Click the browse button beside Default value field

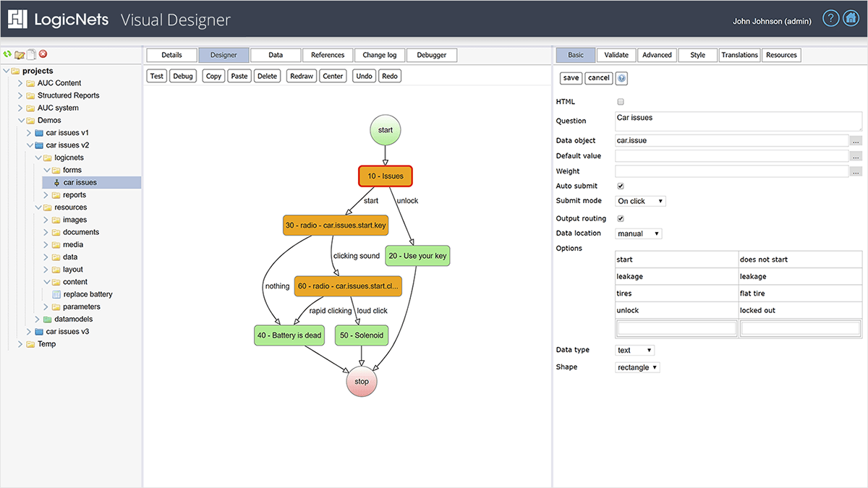click(856, 156)
